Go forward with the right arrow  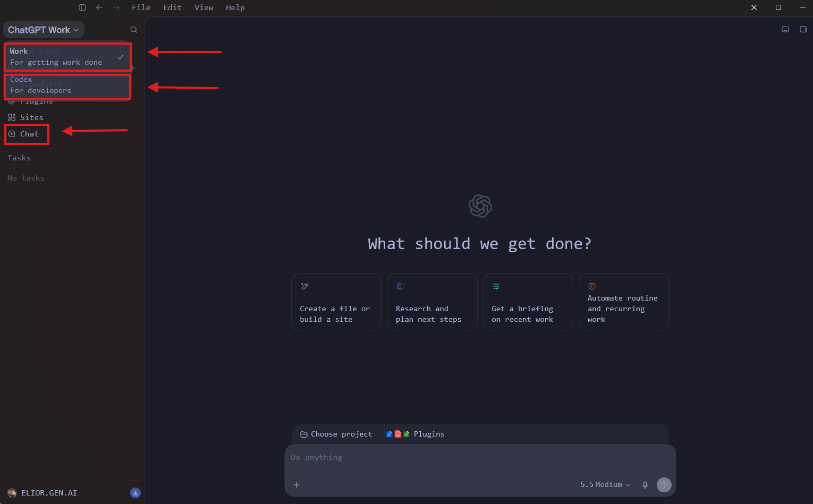pyautogui.click(x=116, y=7)
